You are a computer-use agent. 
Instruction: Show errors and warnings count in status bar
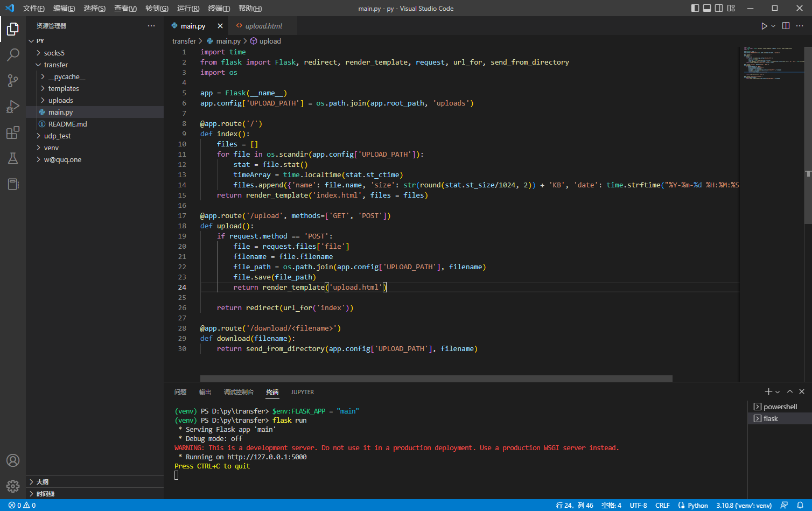tap(22, 505)
